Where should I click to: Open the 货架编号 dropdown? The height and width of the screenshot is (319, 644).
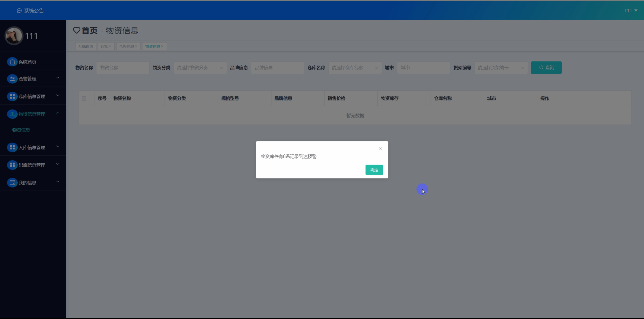501,68
